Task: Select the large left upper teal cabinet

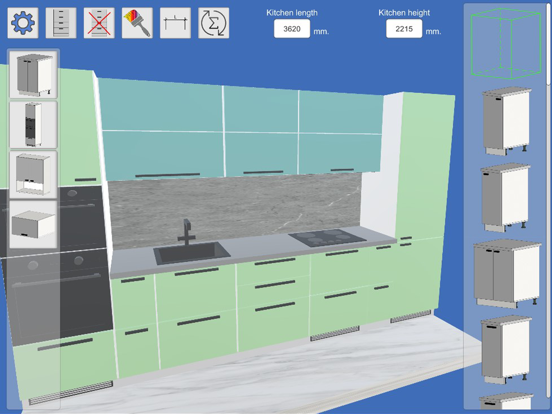Action: 162,129
